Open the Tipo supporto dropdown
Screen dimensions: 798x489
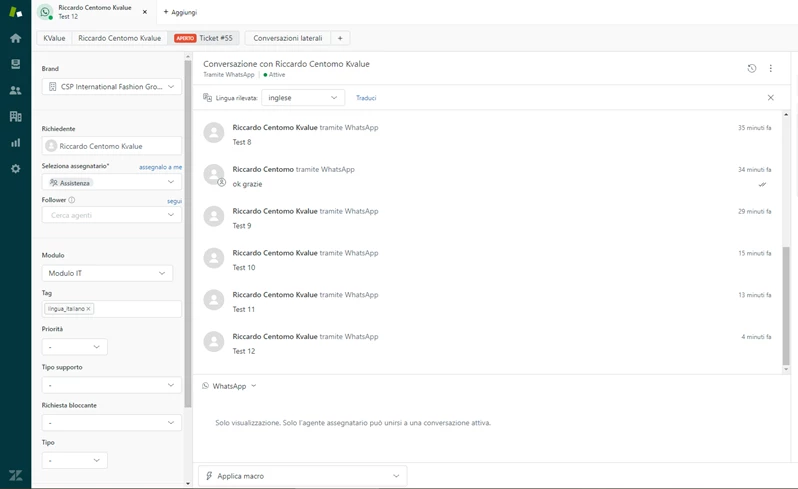(111, 385)
